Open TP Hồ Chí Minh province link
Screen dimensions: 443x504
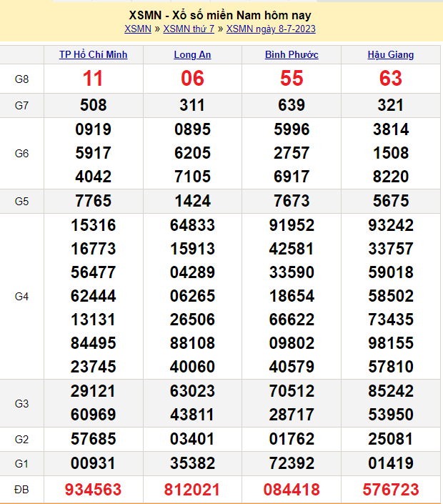[x=94, y=55]
